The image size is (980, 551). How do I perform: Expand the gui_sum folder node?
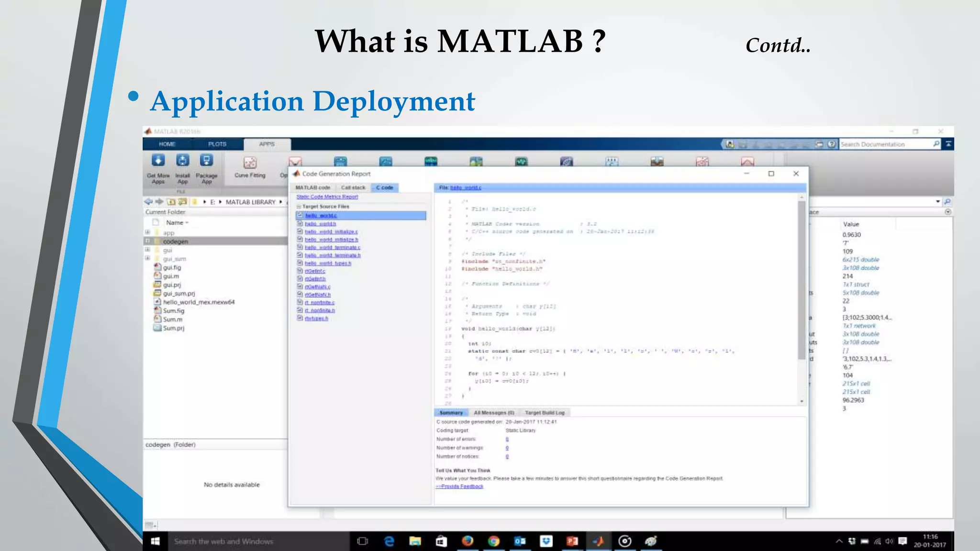tap(147, 258)
